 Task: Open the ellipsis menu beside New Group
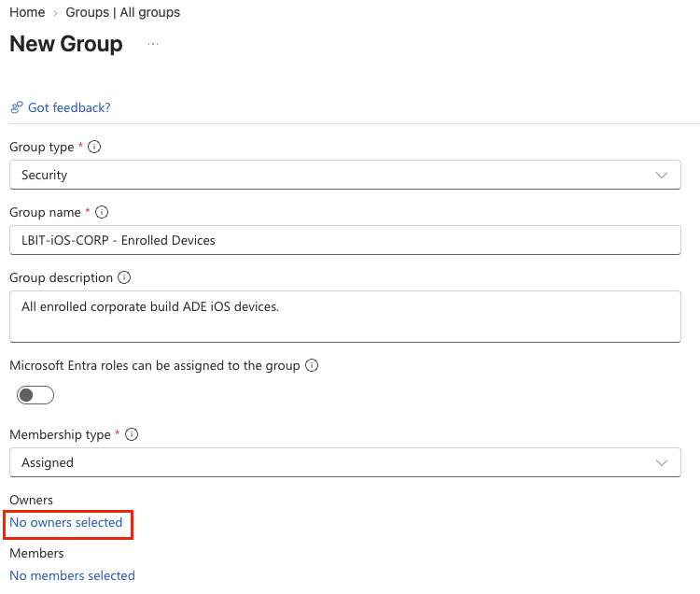[153, 44]
